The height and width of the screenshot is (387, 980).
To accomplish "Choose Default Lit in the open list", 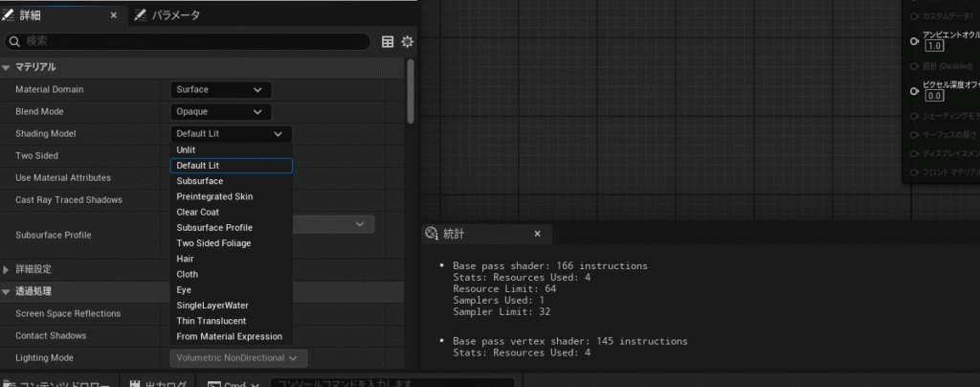I will point(232,166).
